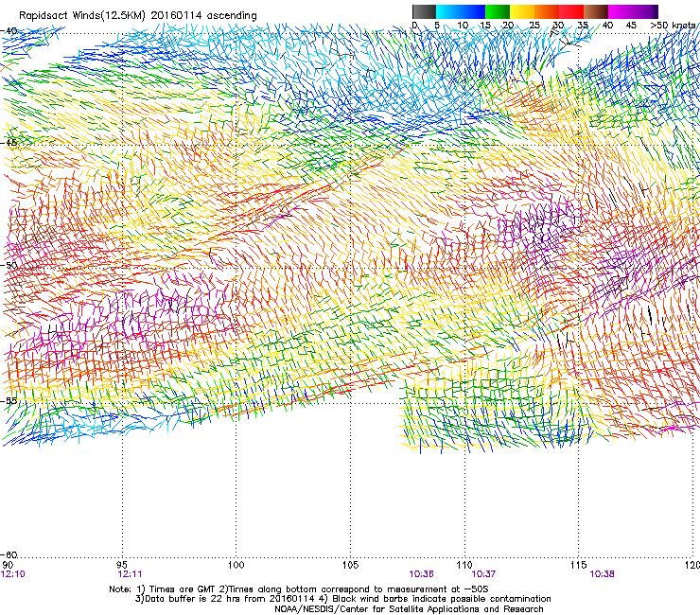Click the red 30-35 knots legend swatch
Image resolution: width=700 pixels, height=615 pixels.
pos(571,11)
